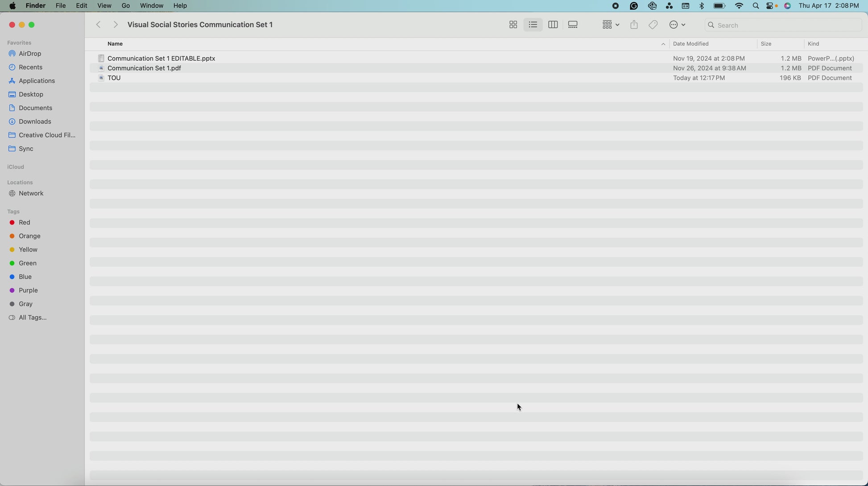Switch to icon view in toolbar

[x=513, y=25]
